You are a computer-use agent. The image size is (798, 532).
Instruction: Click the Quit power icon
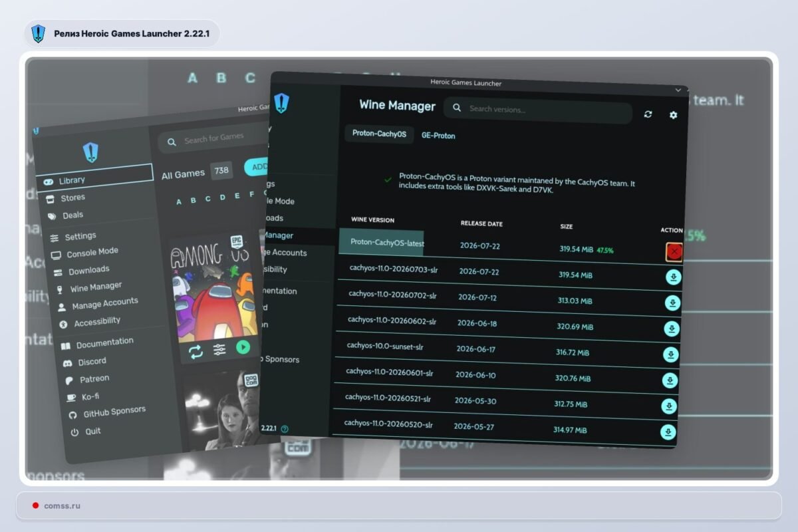[x=75, y=432]
